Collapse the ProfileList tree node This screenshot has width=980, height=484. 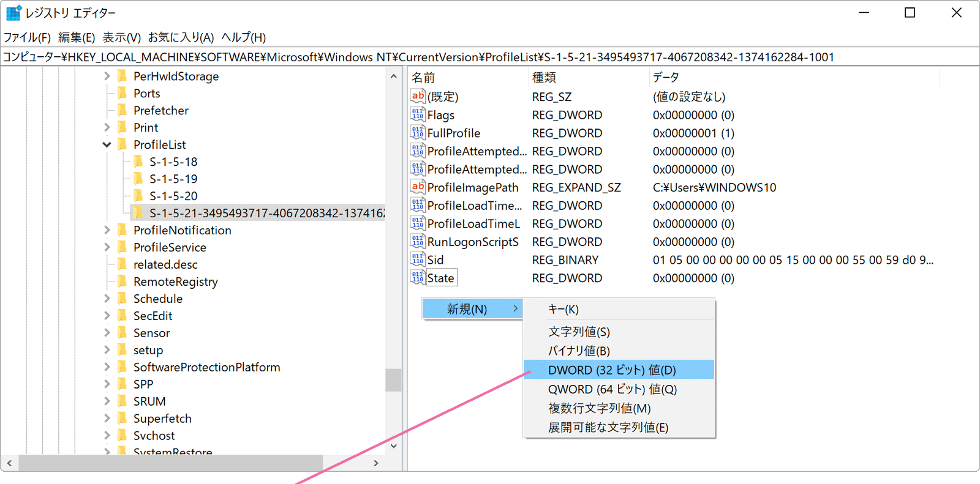tap(107, 144)
